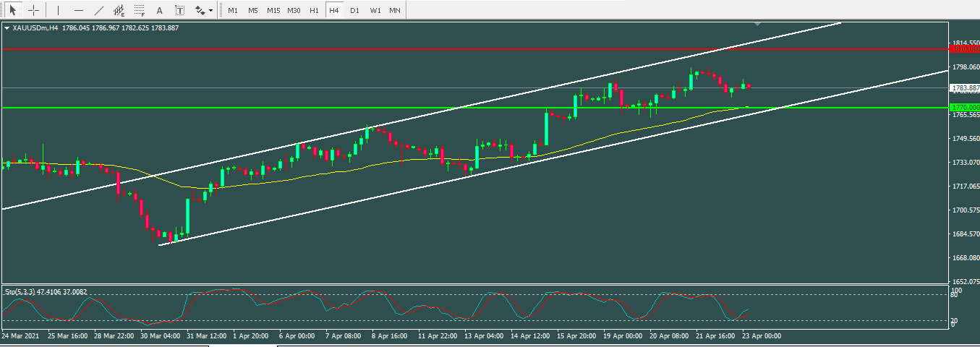Activate the crosshair tool
Screen dimensions: 980x347
pos(33,11)
